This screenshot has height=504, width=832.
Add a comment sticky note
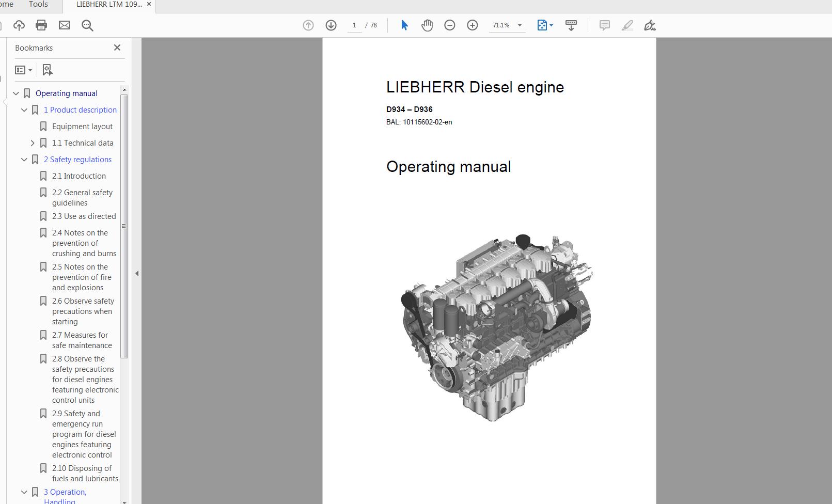(x=604, y=25)
